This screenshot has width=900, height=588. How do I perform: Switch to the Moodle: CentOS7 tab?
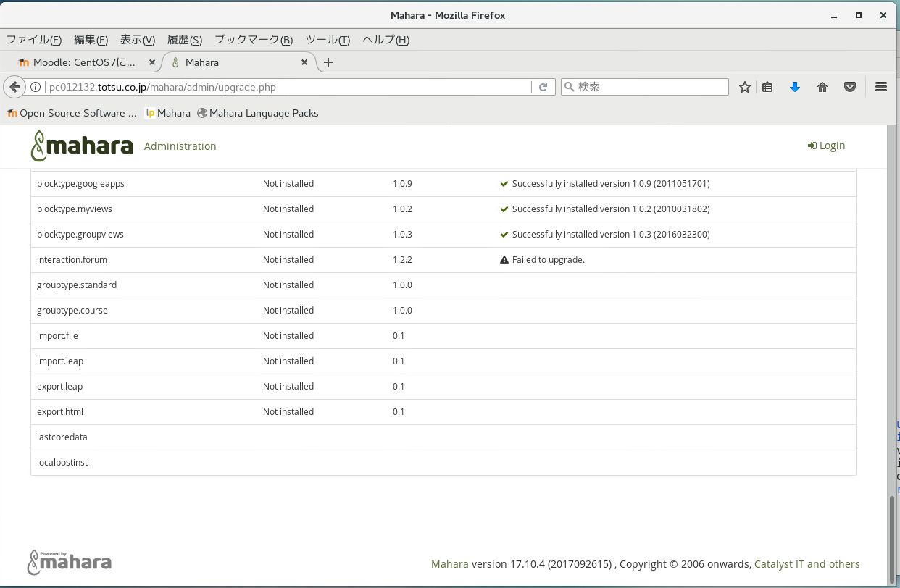pyautogui.click(x=86, y=62)
